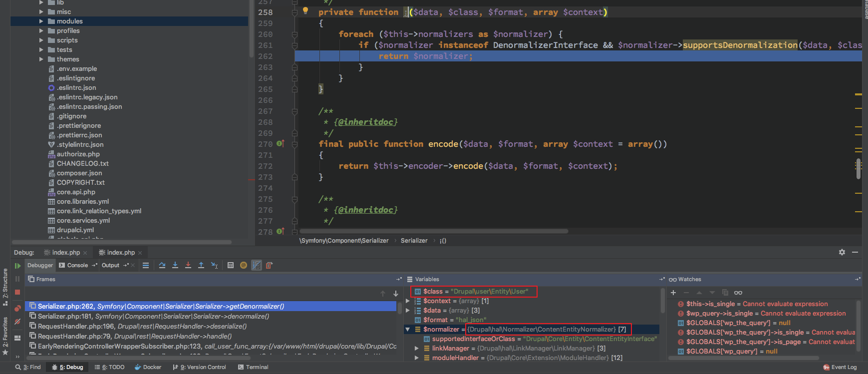The height and width of the screenshot is (374, 868).
Task: Toggle show watches glasses icon in Watches toolbar
Action: tap(738, 293)
